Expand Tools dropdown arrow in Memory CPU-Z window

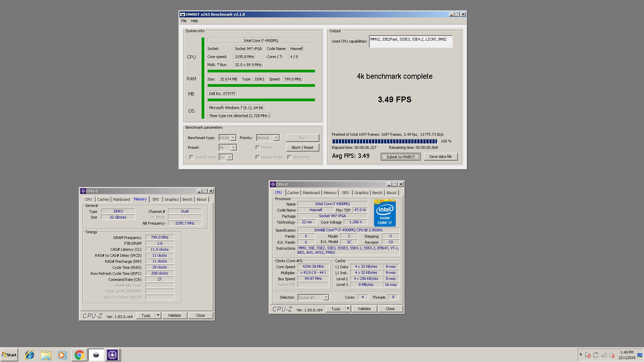[x=158, y=315]
